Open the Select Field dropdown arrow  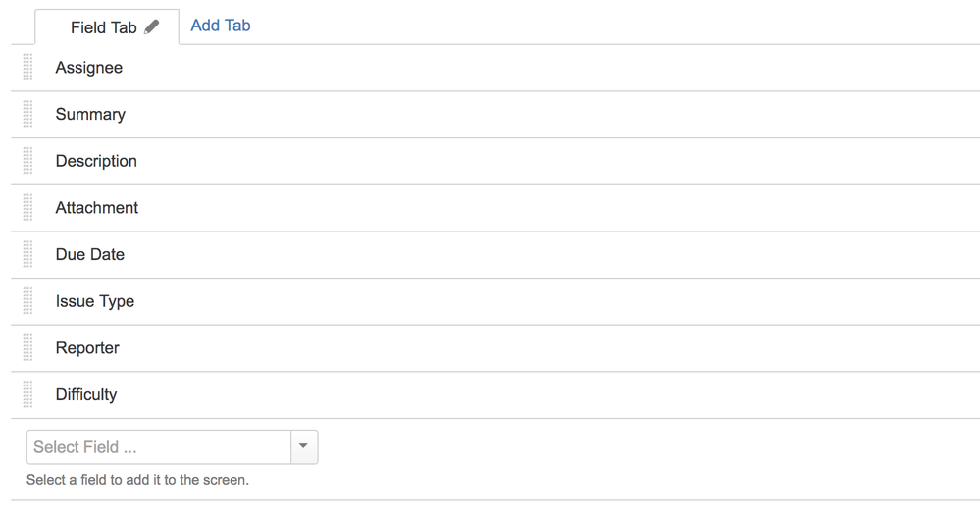pyautogui.click(x=304, y=446)
